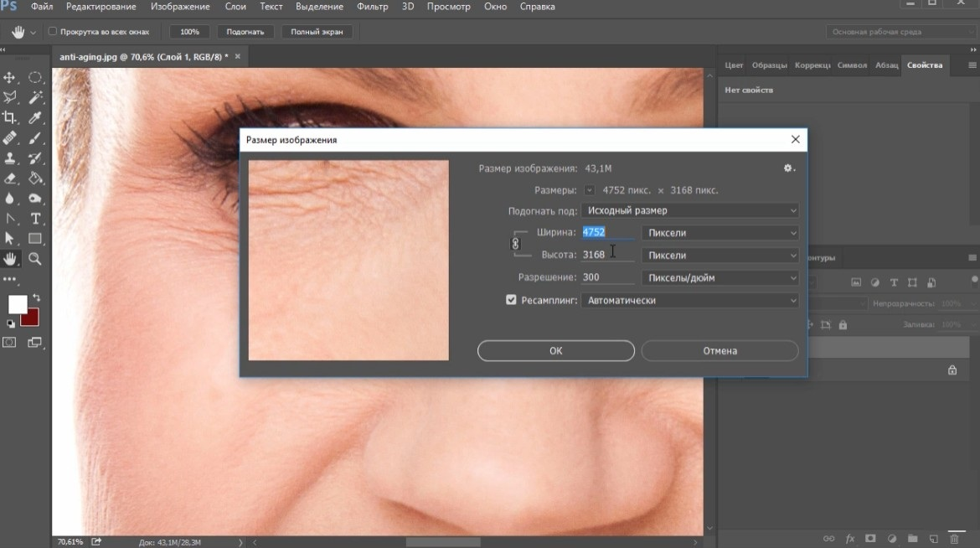This screenshot has width=980, height=548.
Task: Select the Crop tool
Action: [x=9, y=117]
